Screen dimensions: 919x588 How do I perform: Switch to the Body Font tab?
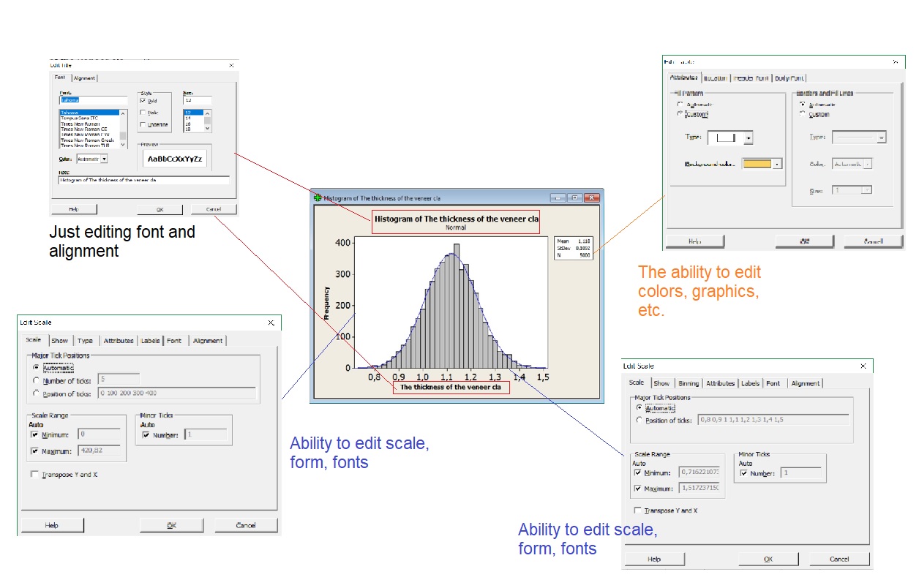click(x=790, y=78)
